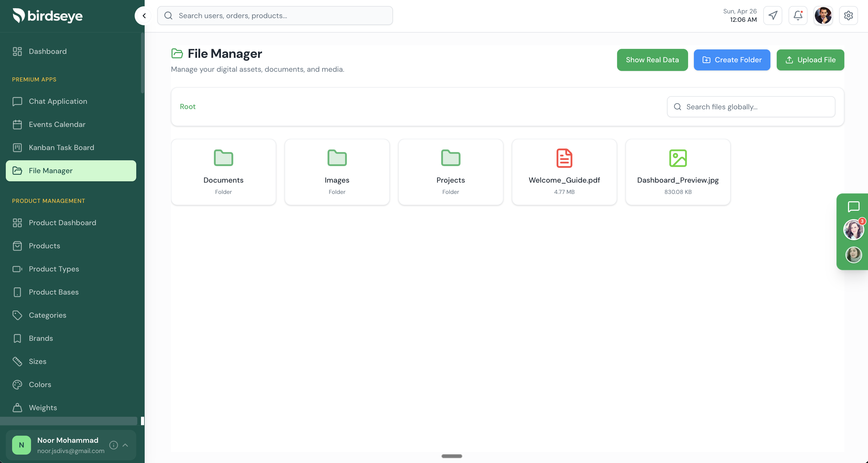The width and height of the screenshot is (868, 463).
Task: Click the File Manager page title
Action: (x=225, y=54)
